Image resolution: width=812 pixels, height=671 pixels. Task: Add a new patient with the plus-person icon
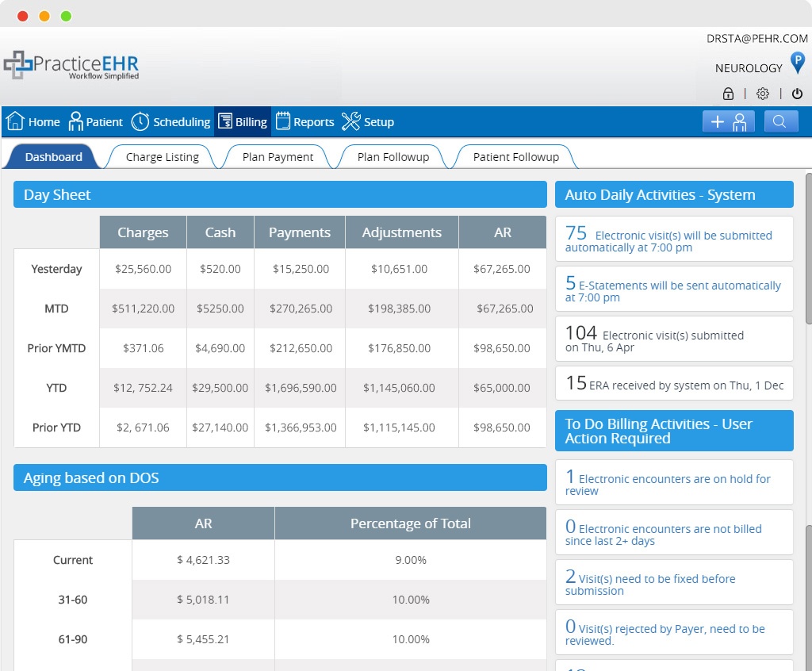click(728, 121)
